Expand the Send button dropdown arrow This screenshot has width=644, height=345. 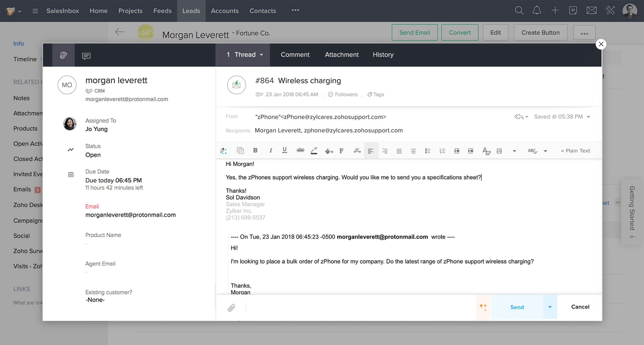click(x=550, y=307)
